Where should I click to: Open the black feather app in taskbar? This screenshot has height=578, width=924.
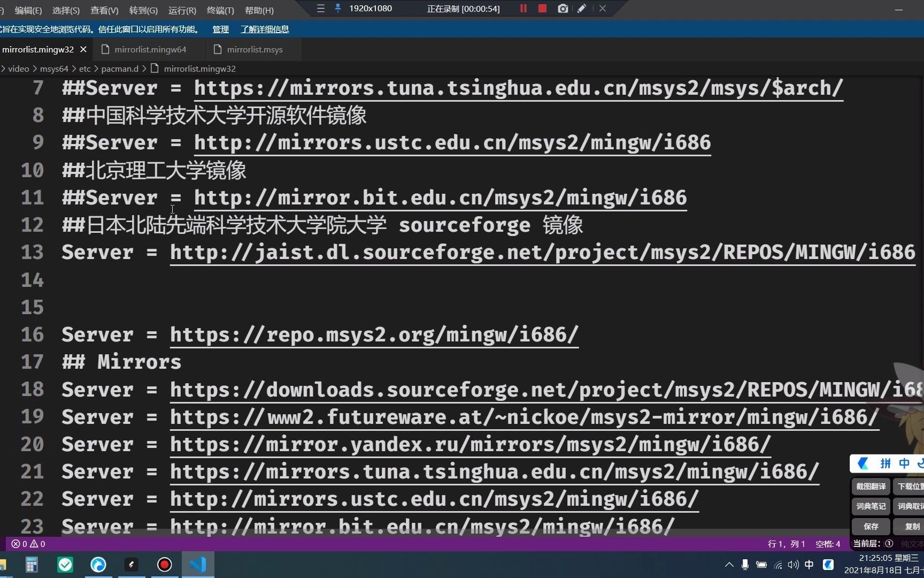tap(132, 565)
